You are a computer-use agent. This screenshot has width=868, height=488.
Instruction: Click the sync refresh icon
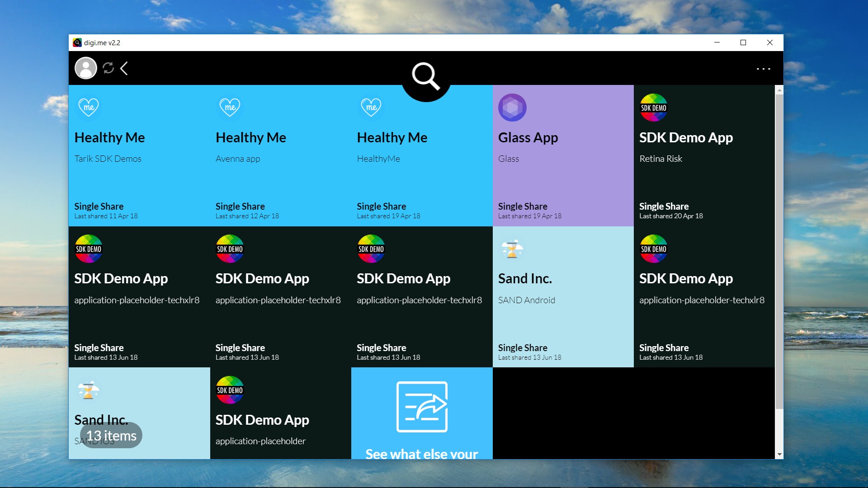pos(108,68)
